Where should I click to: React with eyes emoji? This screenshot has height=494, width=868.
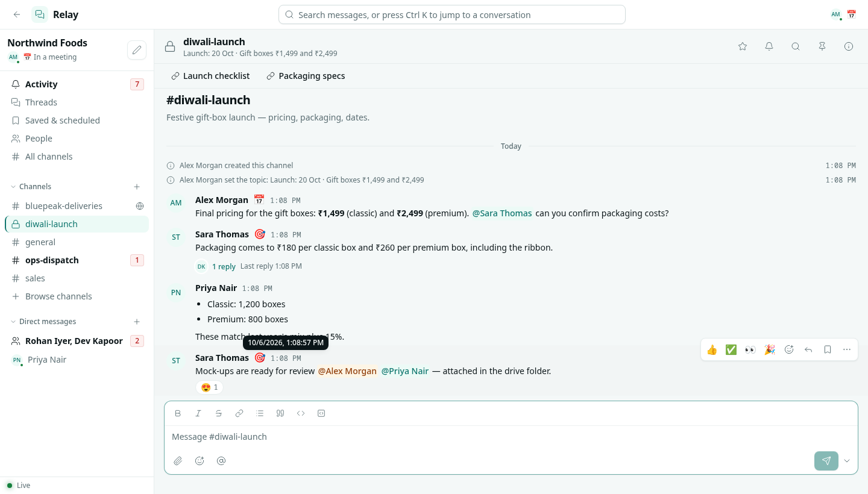750,349
